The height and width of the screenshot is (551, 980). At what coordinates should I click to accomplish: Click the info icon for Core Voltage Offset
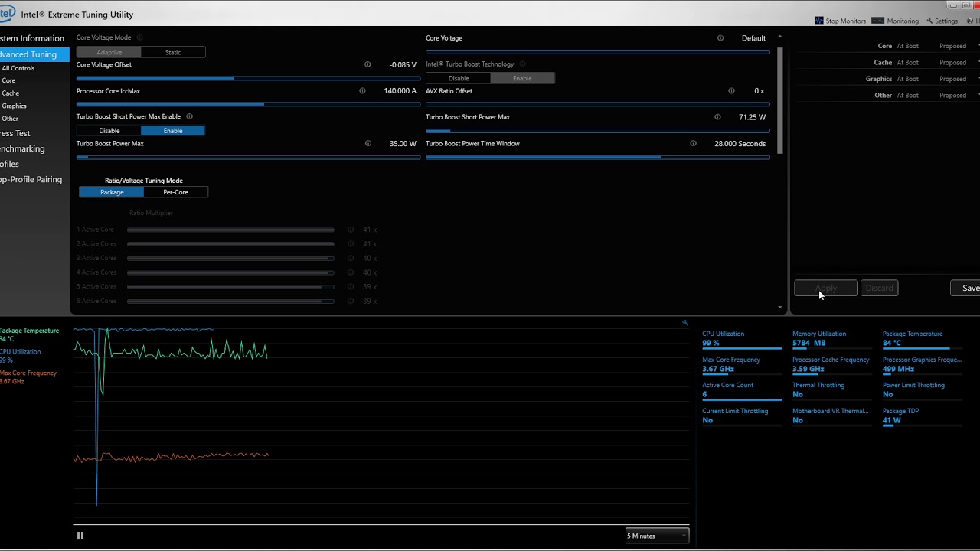pyautogui.click(x=368, y=65)
